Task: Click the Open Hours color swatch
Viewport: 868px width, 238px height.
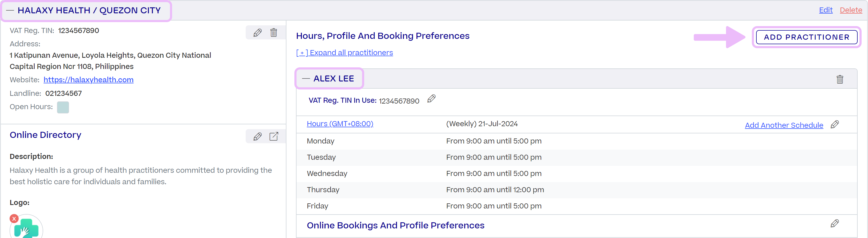Action: pyautogui.click(x=63, y=107)
